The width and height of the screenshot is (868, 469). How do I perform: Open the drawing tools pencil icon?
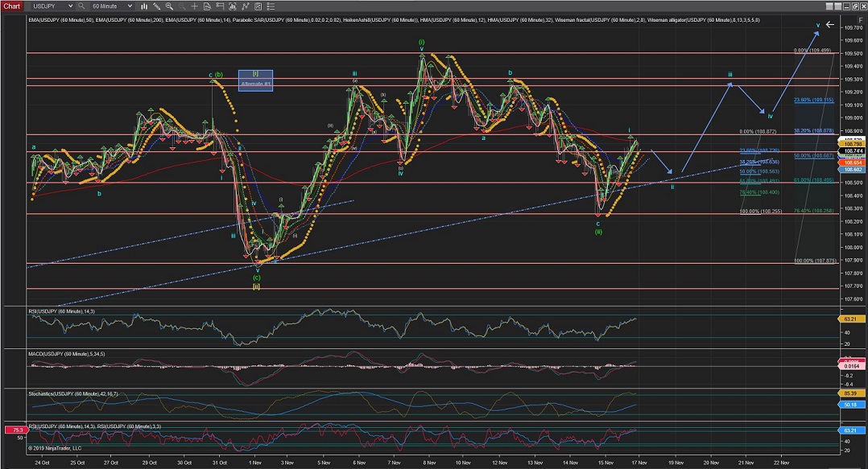(x=155, y=6)
